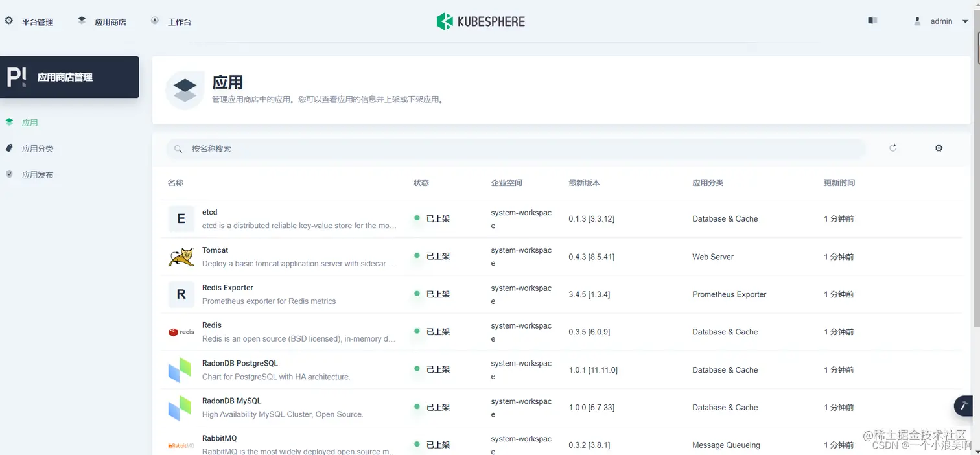Select 应用分类 in the left sidebar
Image resolution: width=980 pixels, height=455 pixels.
point(38,148)
